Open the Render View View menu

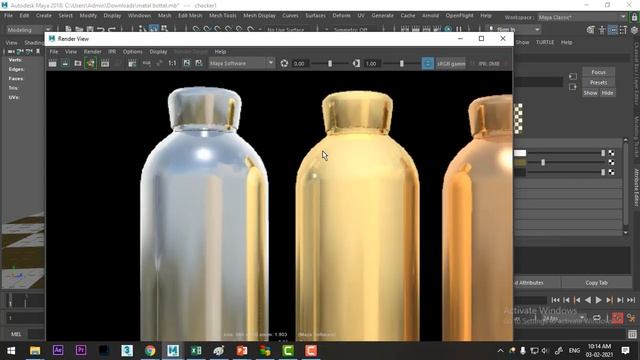coord(71,52)
